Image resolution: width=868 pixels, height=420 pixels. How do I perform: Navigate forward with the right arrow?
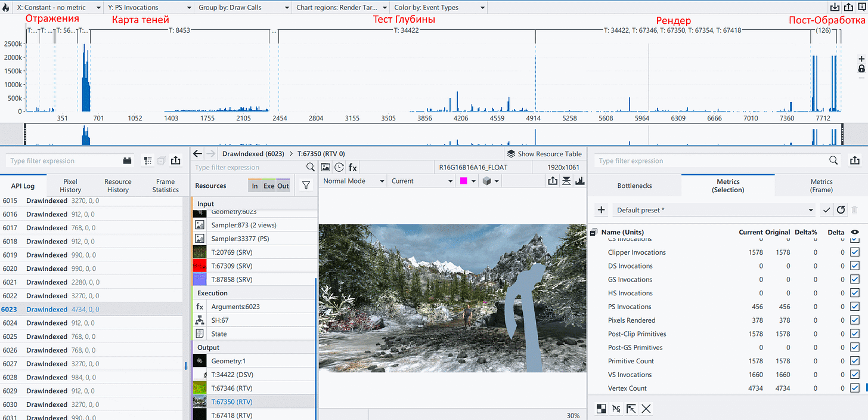(x=211, y=153)
